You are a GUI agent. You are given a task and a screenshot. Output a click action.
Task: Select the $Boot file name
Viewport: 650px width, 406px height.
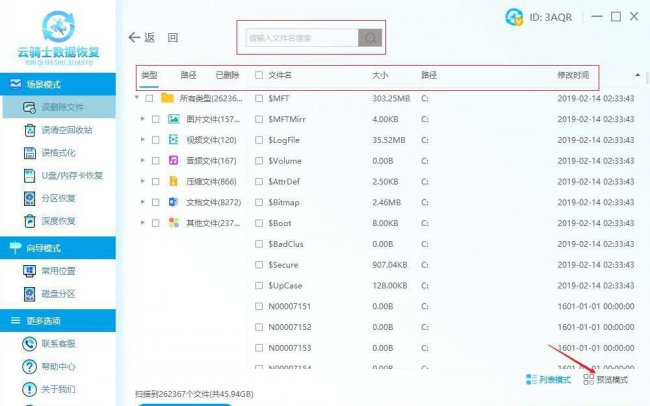tap(280, 223)
